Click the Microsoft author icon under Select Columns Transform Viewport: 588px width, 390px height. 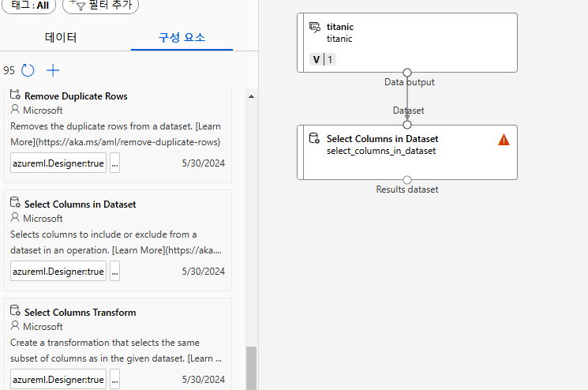15,325
